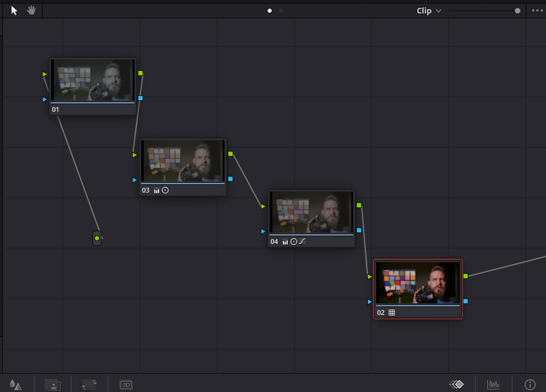This screenshot has height=392, width=546.
Task: Click the node label 01
Action: [x=55, y=110]
